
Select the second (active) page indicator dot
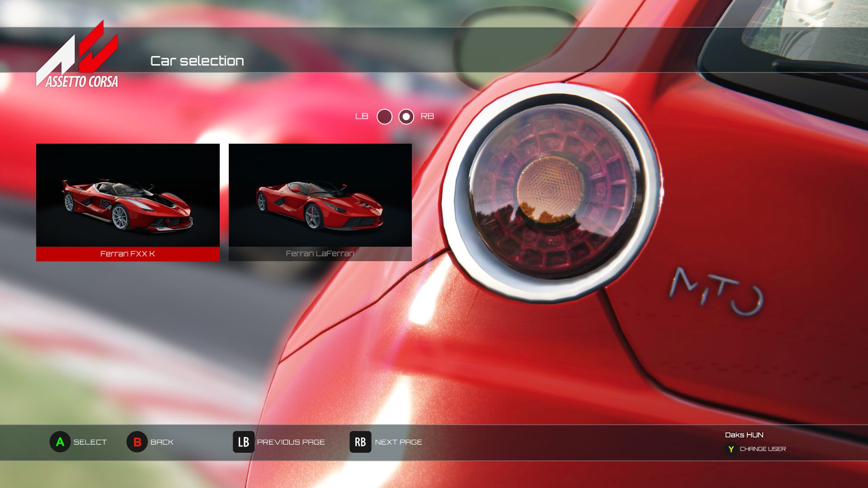click(406, 117)
